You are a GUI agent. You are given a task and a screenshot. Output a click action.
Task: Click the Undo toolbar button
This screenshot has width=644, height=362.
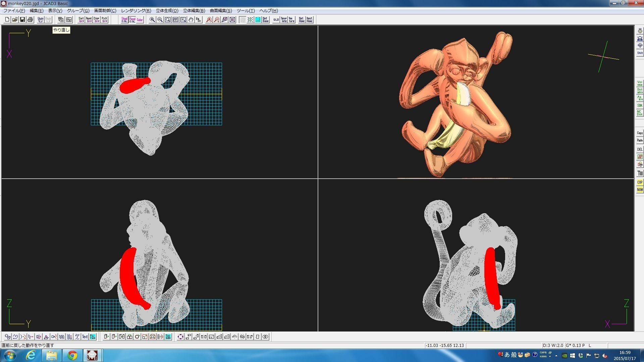click(x=41, y=20)
